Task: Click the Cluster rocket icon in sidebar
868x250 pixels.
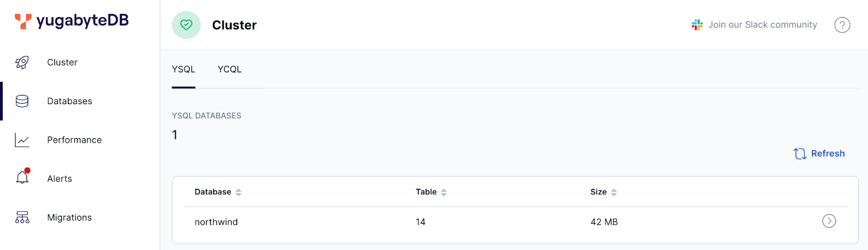Action: click(22, 62)
